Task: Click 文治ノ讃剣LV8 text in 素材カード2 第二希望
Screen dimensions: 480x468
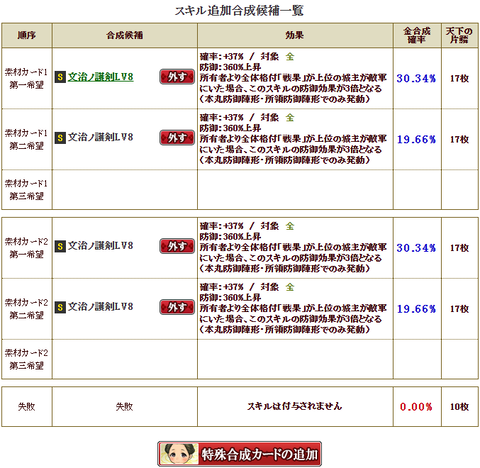Action: point(101,307)
